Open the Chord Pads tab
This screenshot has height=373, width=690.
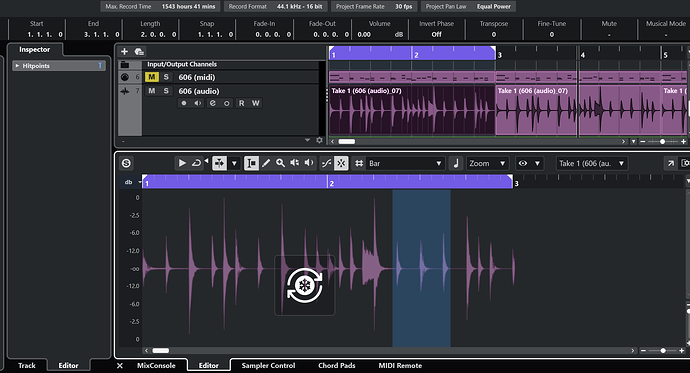[x=337, y=366]
